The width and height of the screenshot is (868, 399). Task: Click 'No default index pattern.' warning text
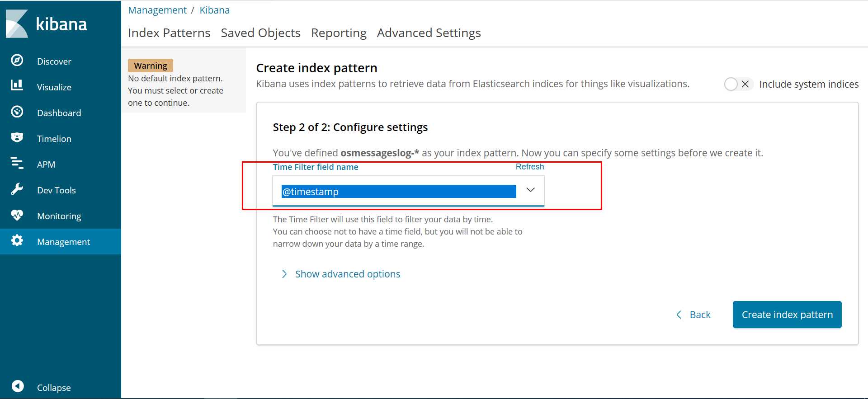(x=175, y=78)
